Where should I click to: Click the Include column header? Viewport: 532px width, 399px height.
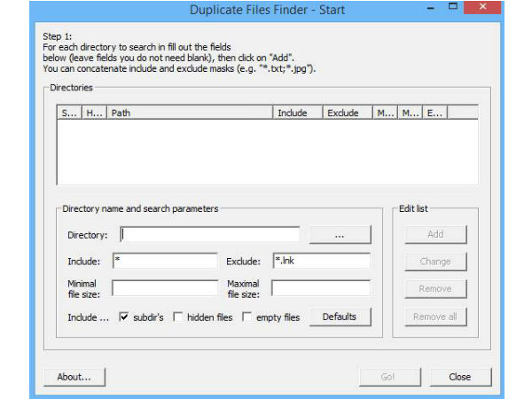[297, 113]
